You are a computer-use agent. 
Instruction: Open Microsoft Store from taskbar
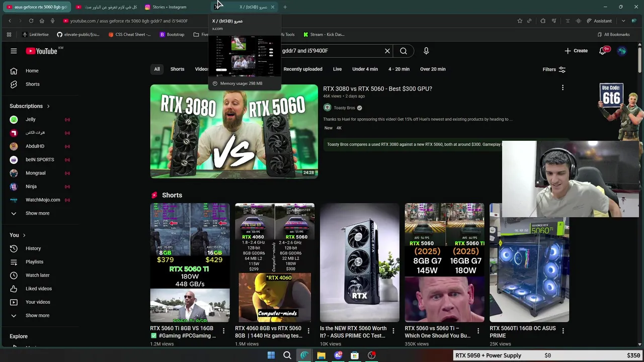point(355,355)
